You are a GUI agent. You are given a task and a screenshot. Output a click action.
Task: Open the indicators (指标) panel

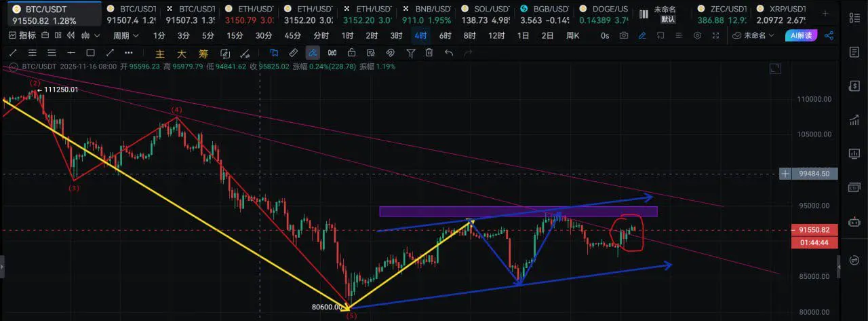pyautogui.click(x=22, y=35)
